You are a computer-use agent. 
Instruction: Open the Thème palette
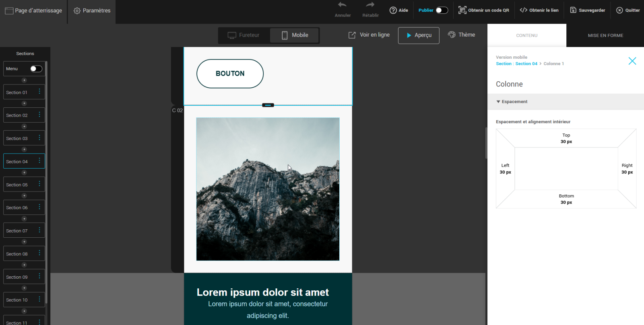pos(462,35)
